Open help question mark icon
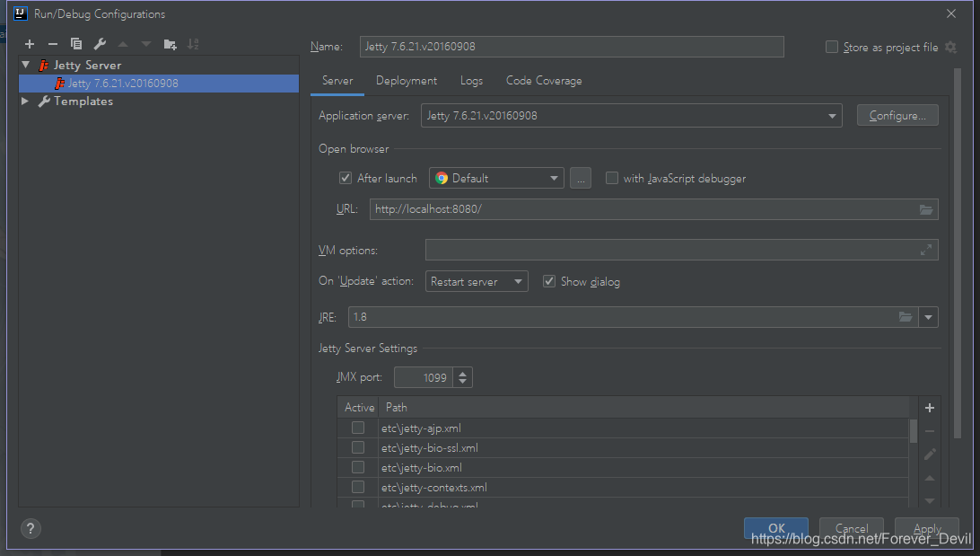The image size is (980, 556). coord(31,528)
